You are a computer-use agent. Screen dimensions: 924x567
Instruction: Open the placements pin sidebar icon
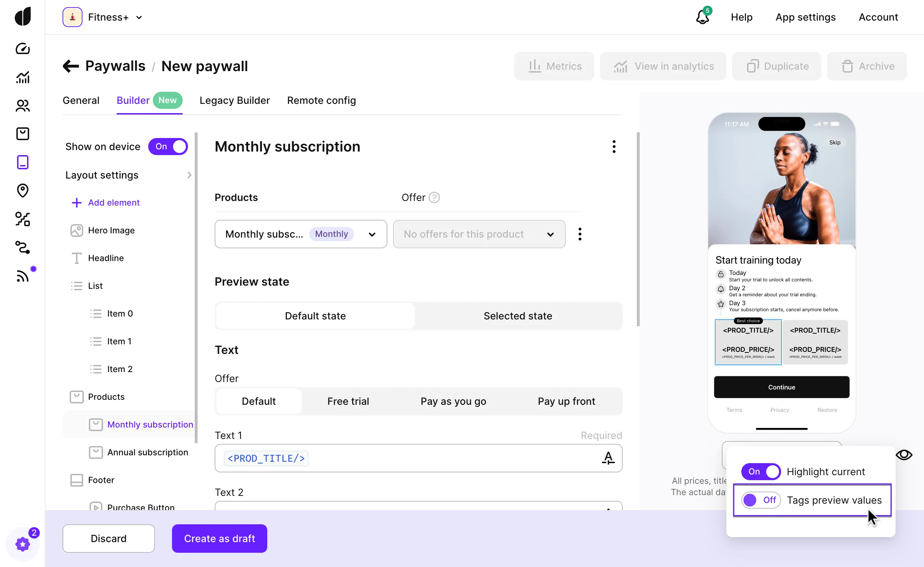click(x=22, y=190)
